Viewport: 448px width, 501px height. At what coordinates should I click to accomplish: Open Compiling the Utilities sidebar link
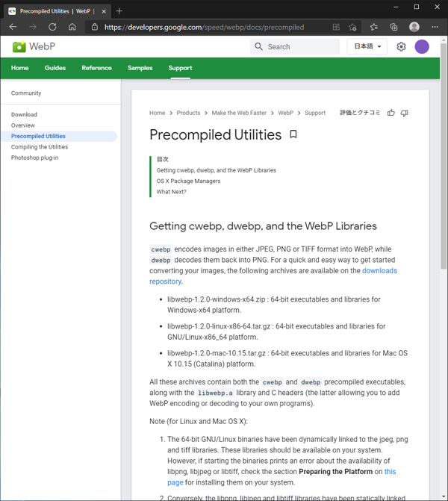point(40,147)
